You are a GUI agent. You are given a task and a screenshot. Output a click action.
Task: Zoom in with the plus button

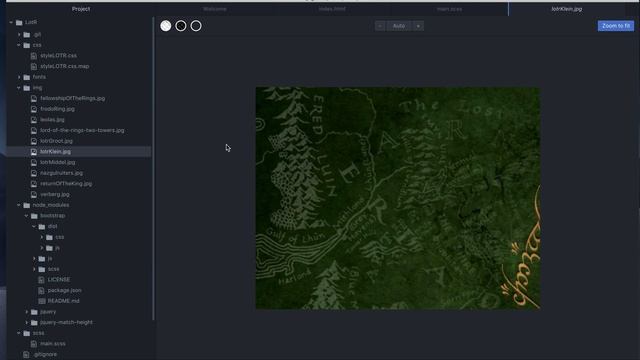pos(418,26)
